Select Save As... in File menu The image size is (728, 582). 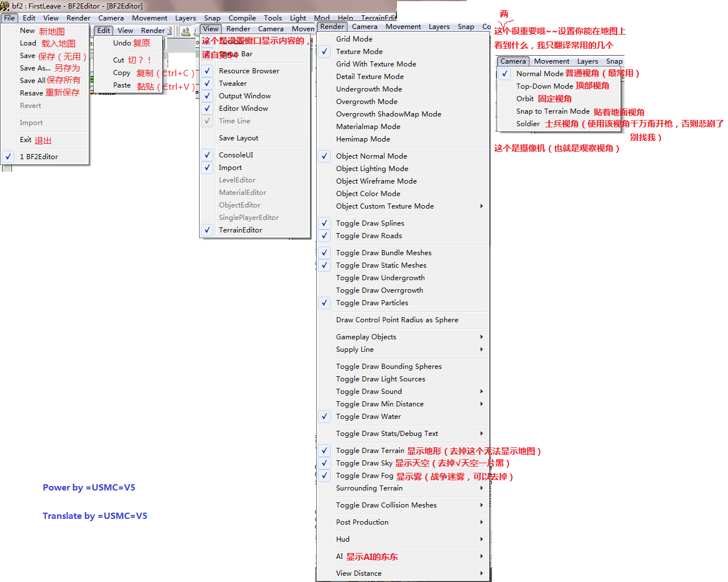tap(45, 68)
